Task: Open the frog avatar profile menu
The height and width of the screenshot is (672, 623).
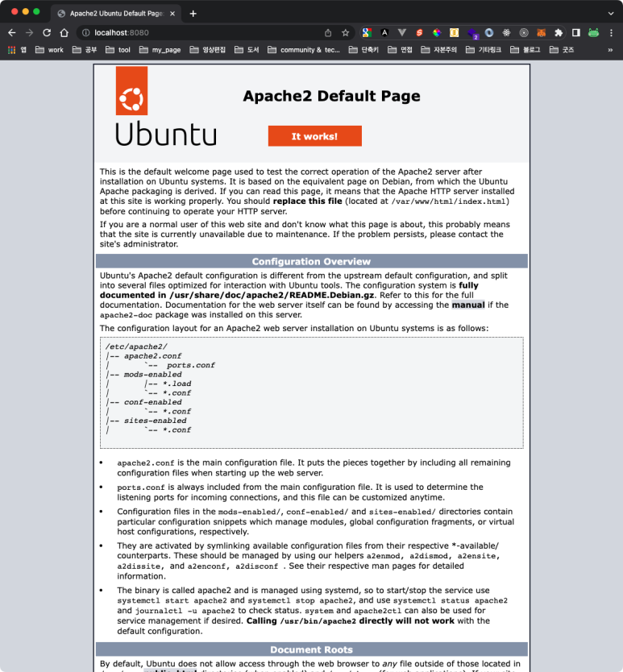Action: (x=593, y=32)
